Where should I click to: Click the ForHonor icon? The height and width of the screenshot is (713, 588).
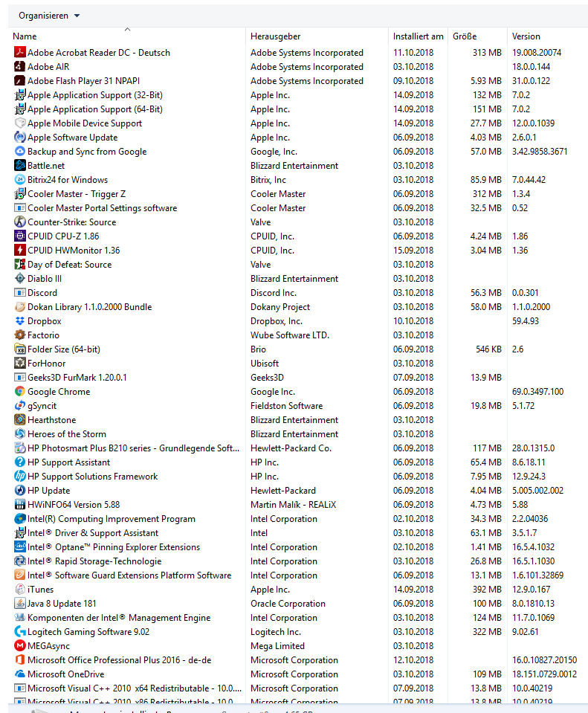[x=19, y=363]
